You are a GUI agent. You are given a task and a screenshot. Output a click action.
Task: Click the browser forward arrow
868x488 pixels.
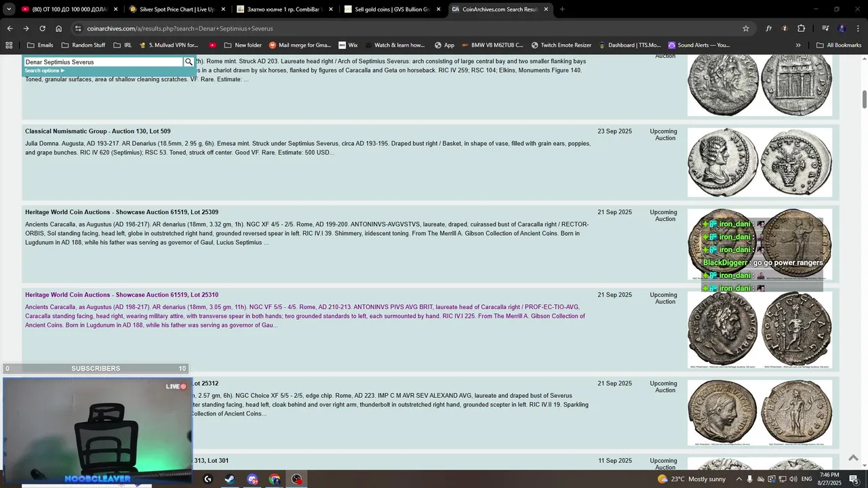(26, 28)
